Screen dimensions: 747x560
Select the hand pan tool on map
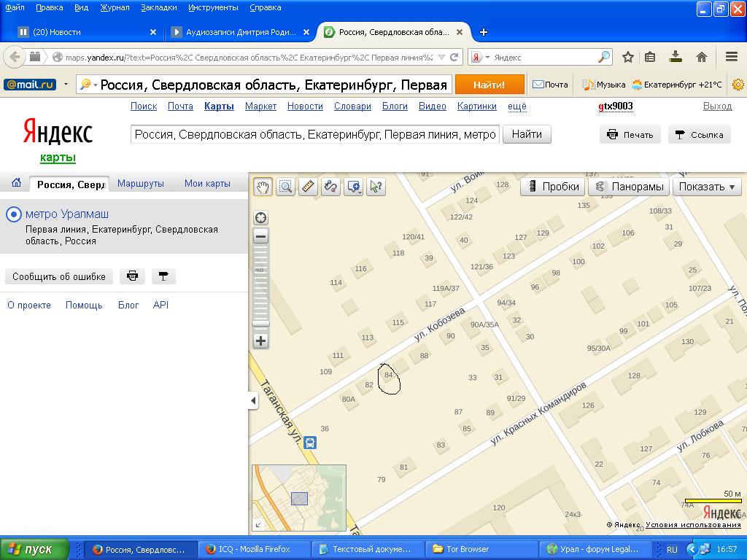pyautogui.click(x=263, y=187)
